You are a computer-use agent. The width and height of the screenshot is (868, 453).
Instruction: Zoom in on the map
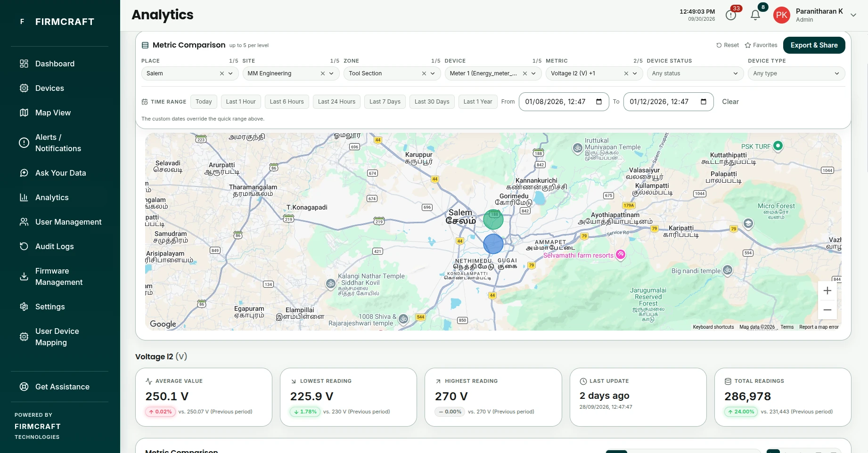pyautogui.click(x=827, y=291)
